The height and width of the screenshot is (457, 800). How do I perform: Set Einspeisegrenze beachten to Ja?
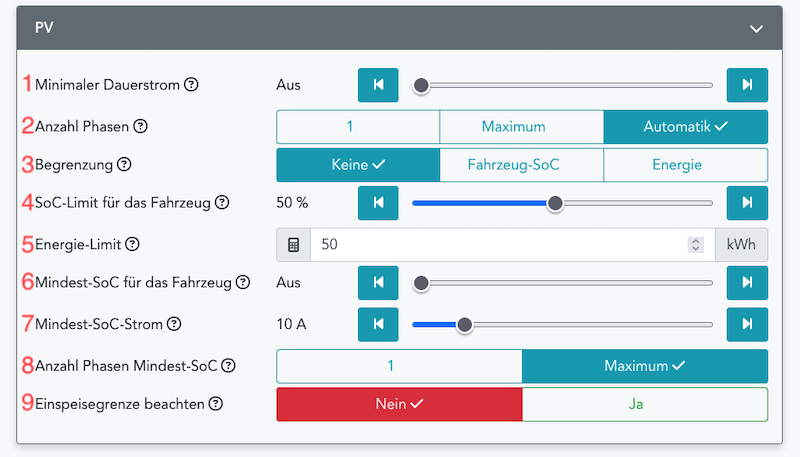(644, 404)
